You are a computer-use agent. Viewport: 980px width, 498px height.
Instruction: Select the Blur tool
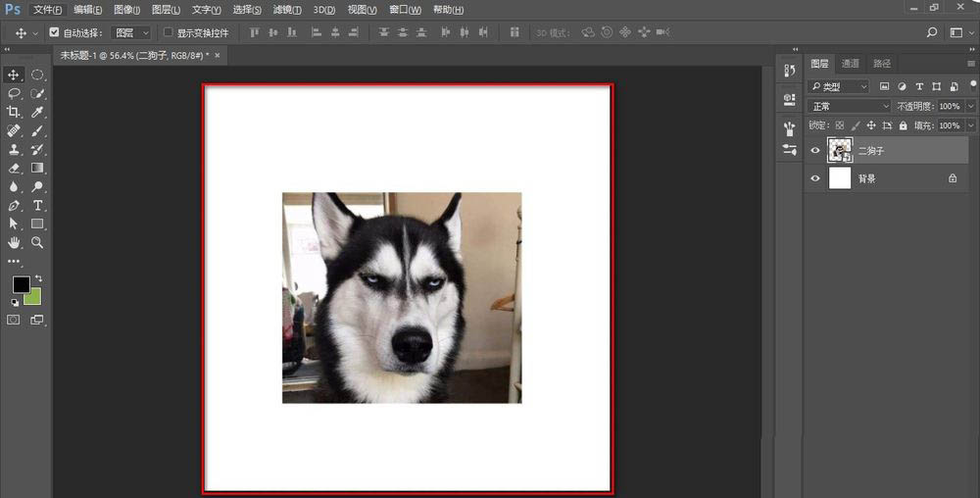[13, 187]
